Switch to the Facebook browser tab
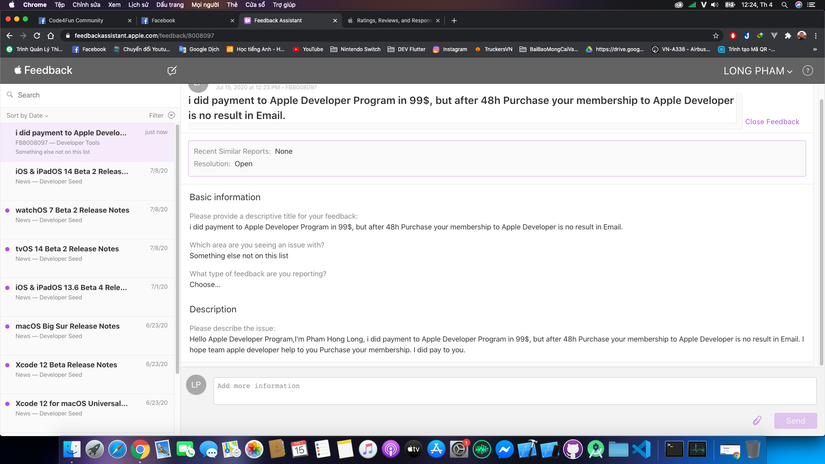The image size is (825, 464). (186, 21)
